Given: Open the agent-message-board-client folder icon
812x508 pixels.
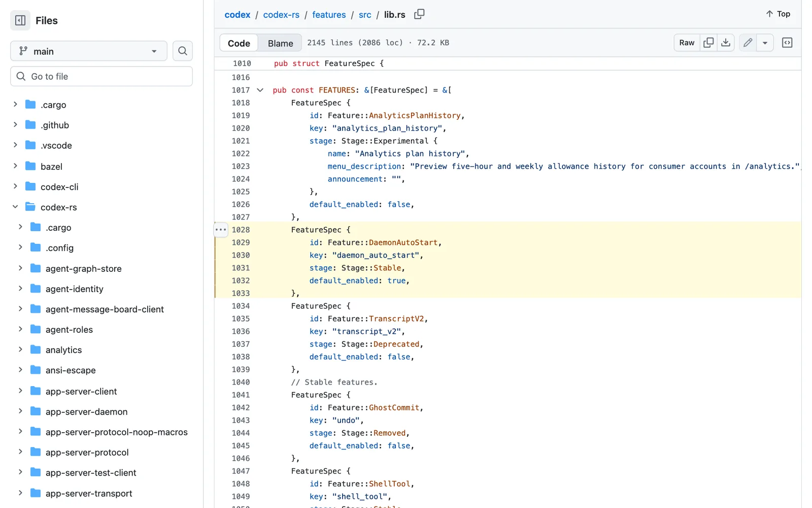Looking at the screenshot, I should coord(36,309).
